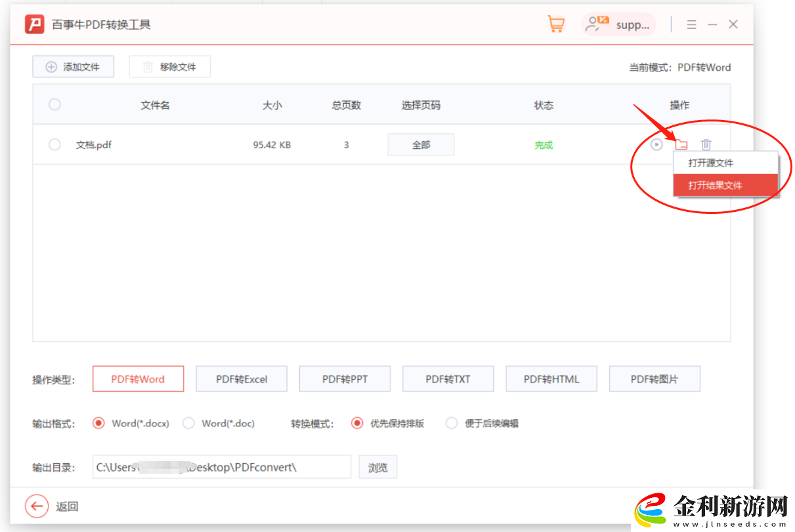The image size is (795, 532).
Task: Click the 状态 column header
Action: click(x=544, y=105)
